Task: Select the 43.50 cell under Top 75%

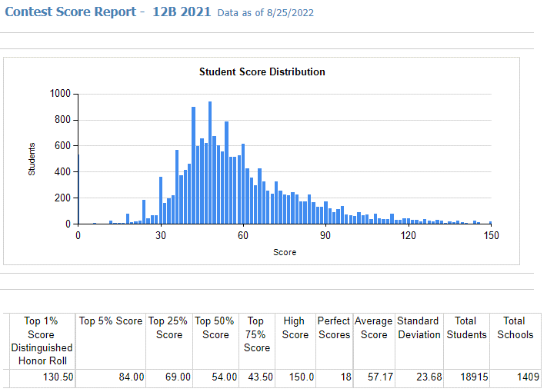Action: tap(255, 377)
